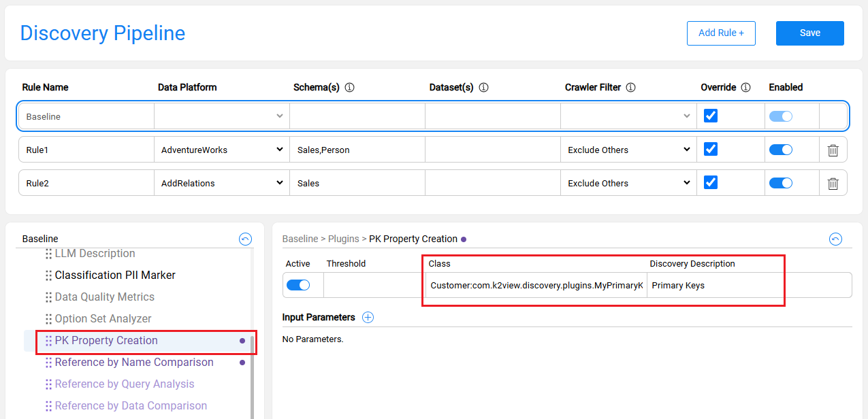
Task: Delete Rule1 with its trash icon
Action: click(x=833, y=150)
